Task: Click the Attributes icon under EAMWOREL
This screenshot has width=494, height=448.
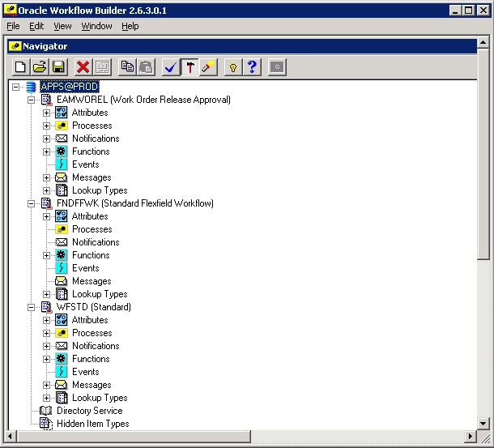Action: [61, 113]
